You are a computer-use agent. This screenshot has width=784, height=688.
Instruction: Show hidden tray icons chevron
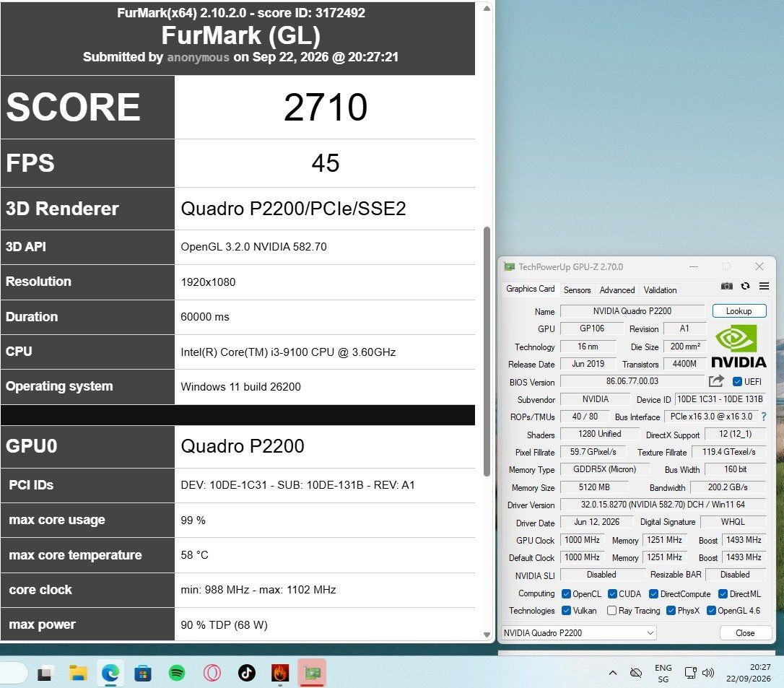612,673
